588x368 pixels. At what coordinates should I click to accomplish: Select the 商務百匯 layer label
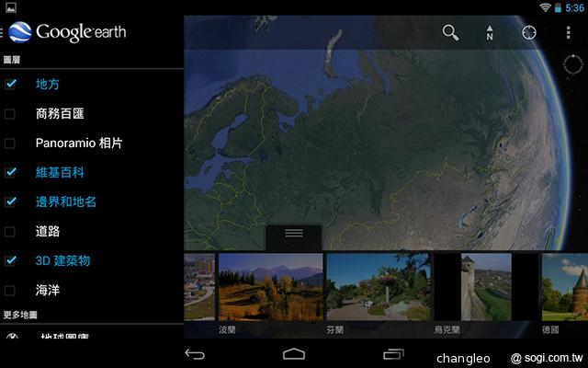coord(60,113)
